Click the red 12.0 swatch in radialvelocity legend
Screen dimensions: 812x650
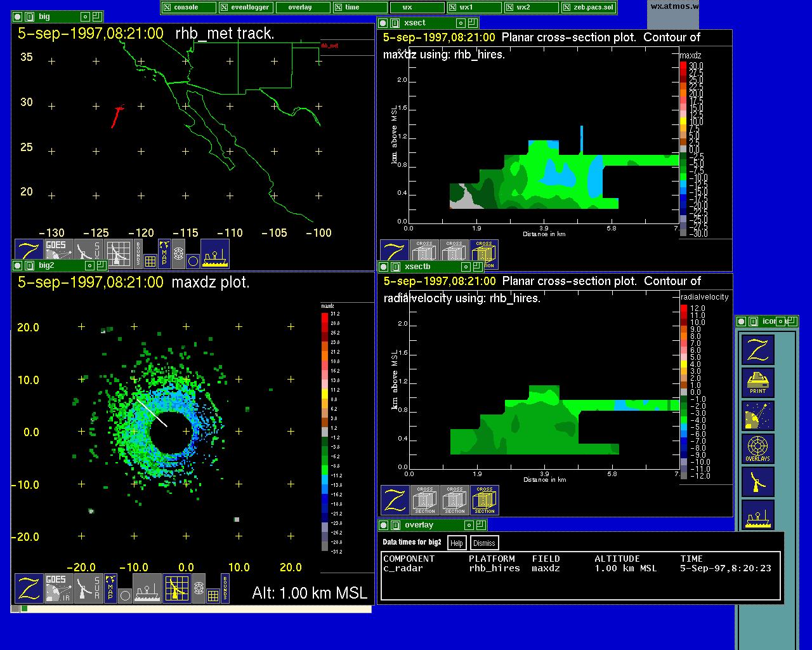click(684, 308)
